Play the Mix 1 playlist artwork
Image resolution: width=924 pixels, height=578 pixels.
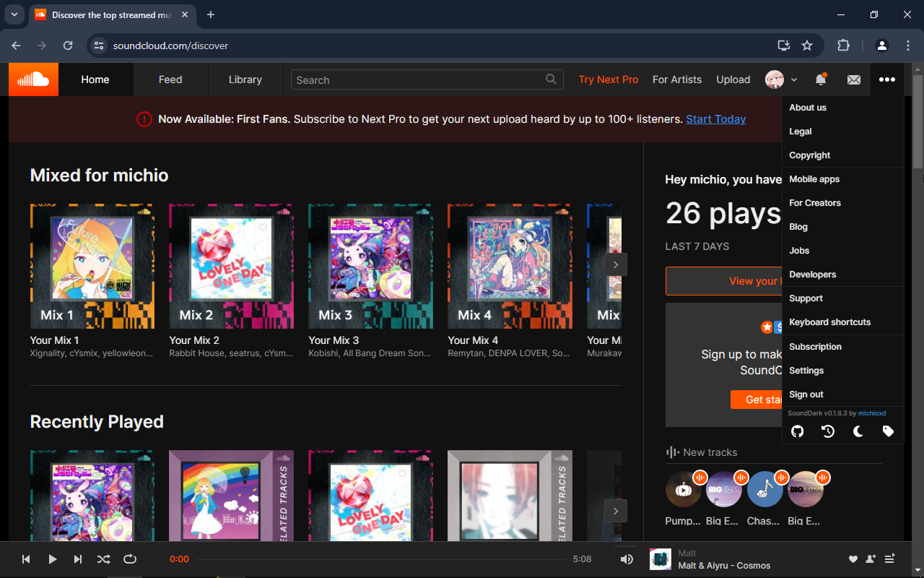tap(92, 266)
